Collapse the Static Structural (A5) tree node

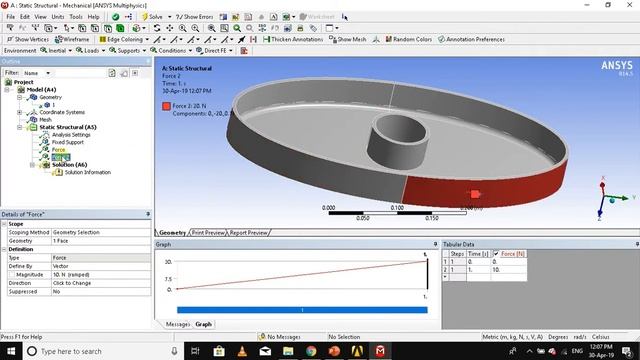19,127
